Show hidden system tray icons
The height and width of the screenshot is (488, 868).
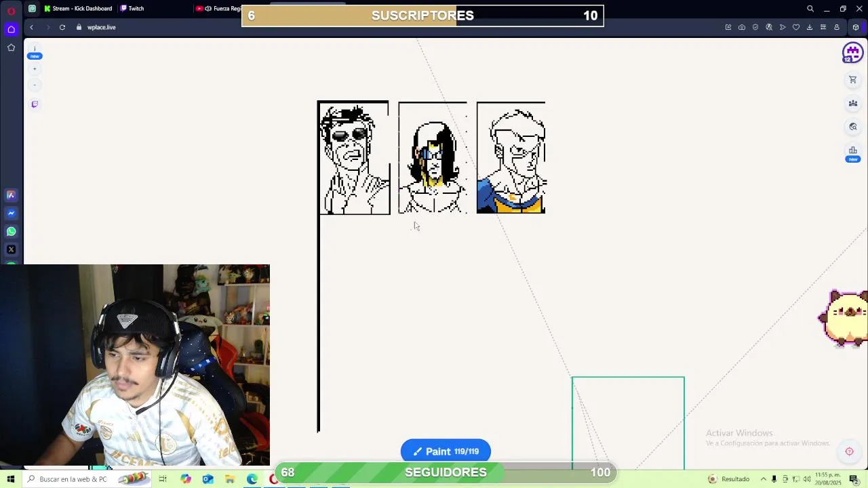(764, 479)
